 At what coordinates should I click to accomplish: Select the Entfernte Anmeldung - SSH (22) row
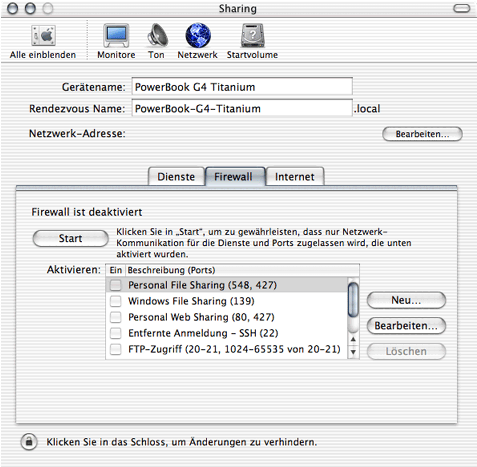pyautogui.click(x=227, y=333)
